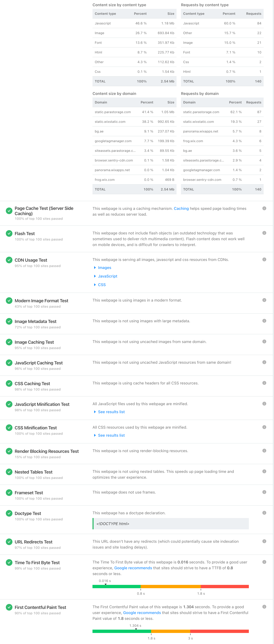Screen dimensions: 274x644
Task: Expand CSS Minification See results list
Action: click(109, 435)
